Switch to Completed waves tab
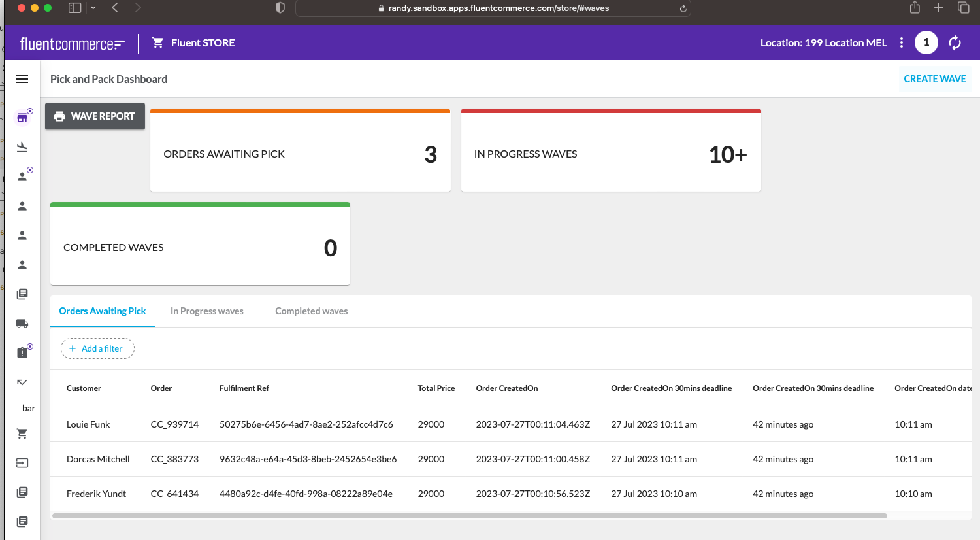Screen dimensions: 980x540 311,311
